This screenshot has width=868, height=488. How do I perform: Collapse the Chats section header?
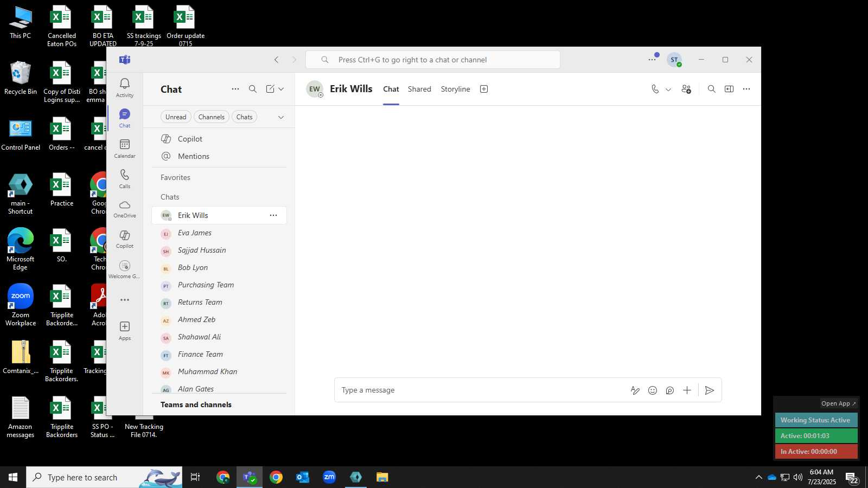170,197
